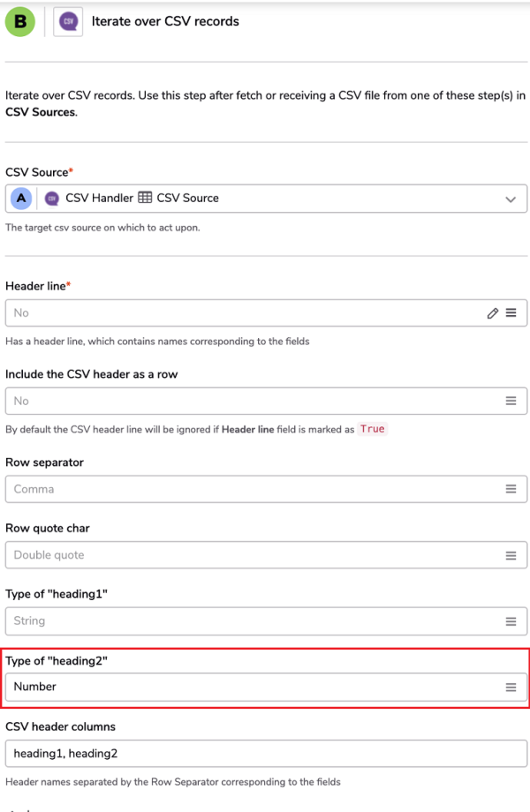Open Type of heading2 menu icon
The image size is (530, 812).
[511, 688]
